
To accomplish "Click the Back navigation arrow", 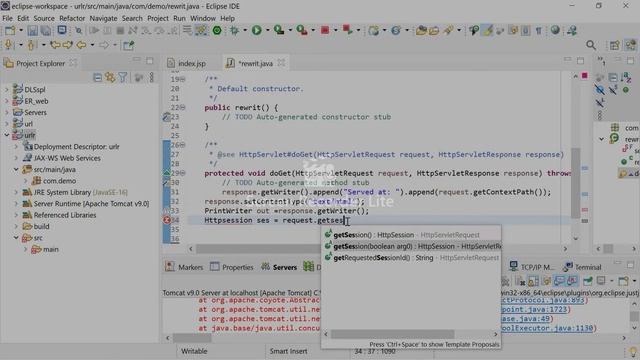I will click(x=81, y=45).
